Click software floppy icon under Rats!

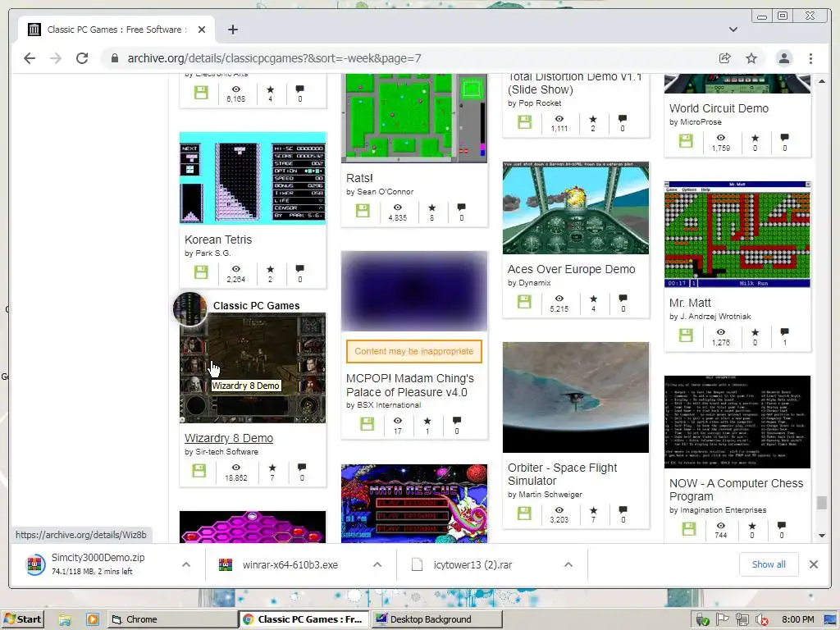click(363, 211)
